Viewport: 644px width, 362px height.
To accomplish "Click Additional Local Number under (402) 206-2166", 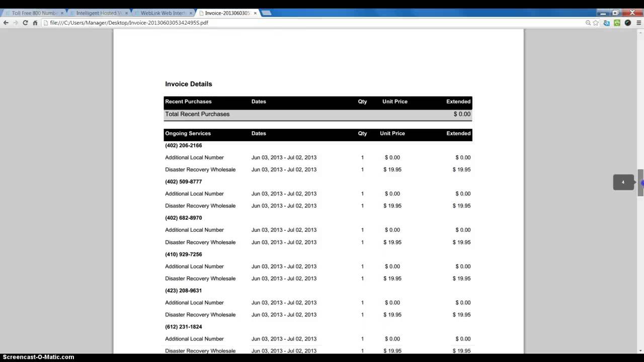I will [x=194, y=157].
